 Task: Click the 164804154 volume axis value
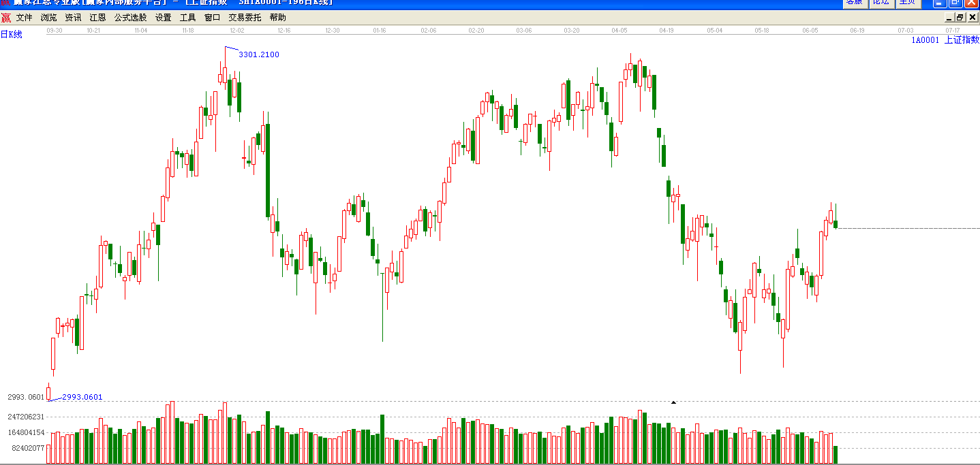(26, 432)
